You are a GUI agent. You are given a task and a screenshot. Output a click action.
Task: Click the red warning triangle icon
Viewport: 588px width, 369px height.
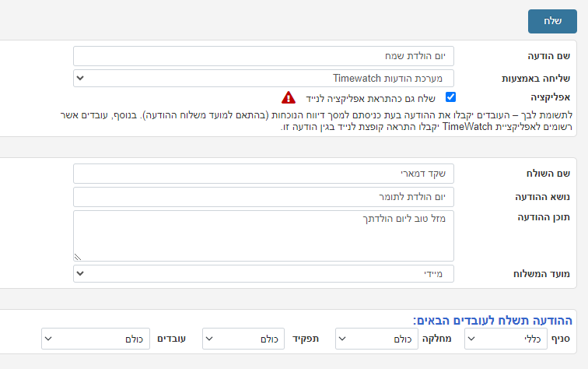pyautogui.click(x=289, y=97)
